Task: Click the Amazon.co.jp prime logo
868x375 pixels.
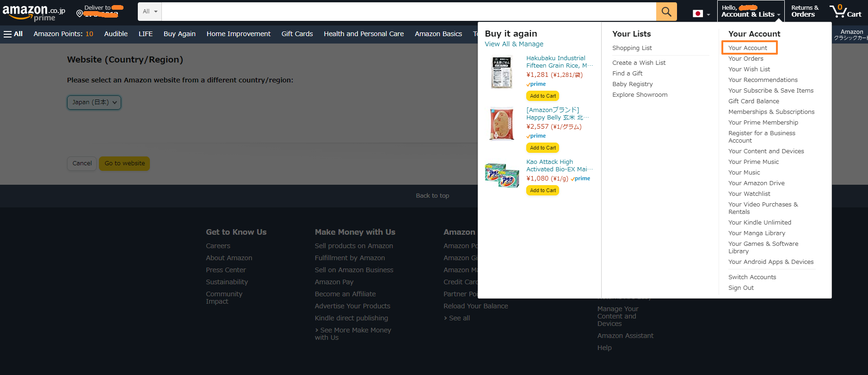Action: (x=34, y=12)
